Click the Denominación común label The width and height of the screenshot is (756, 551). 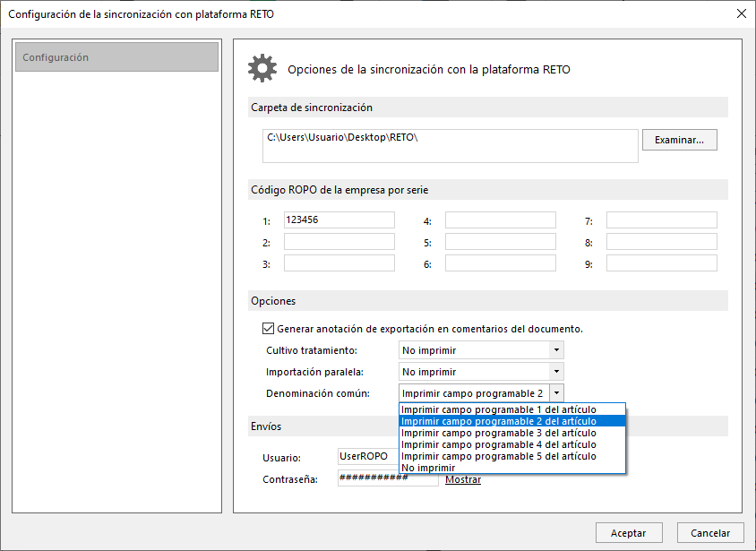tap(318, 393)
